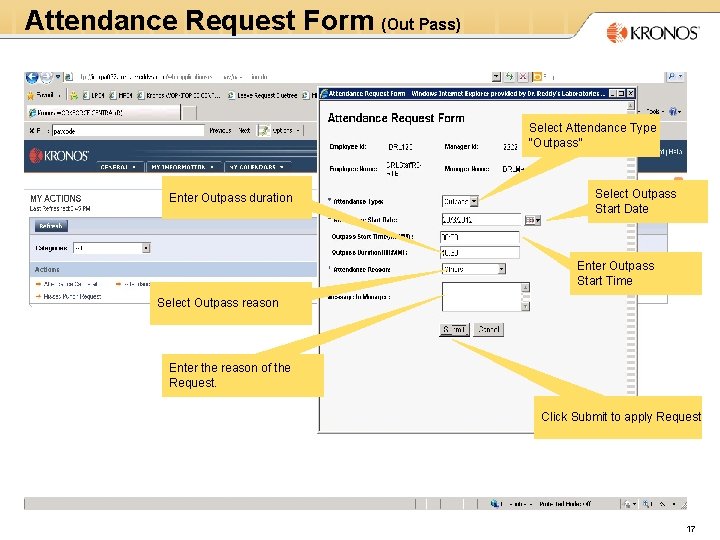Click the Help link in Kronos header

pyautogui.click(x=675, y=152)
